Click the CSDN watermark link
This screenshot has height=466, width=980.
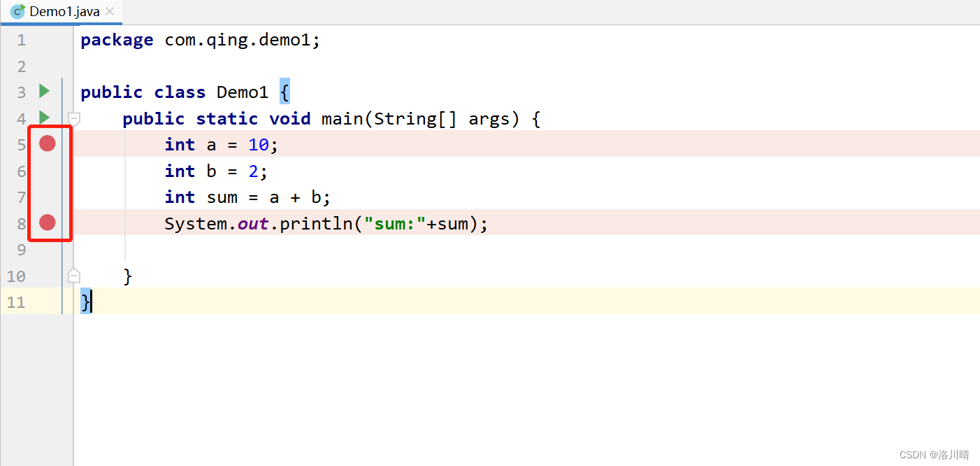coord(936,454)
